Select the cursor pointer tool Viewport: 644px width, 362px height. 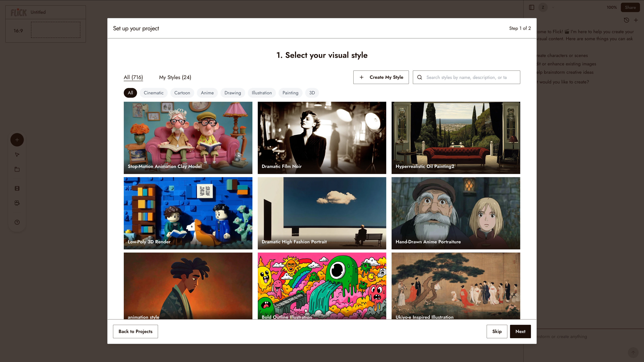click(17, 155)
